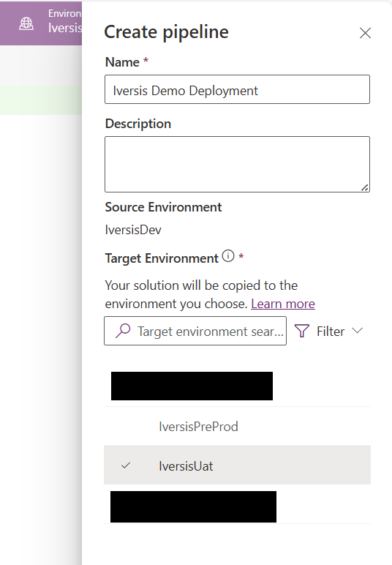Click the Target Environment label

pos(162,258)
